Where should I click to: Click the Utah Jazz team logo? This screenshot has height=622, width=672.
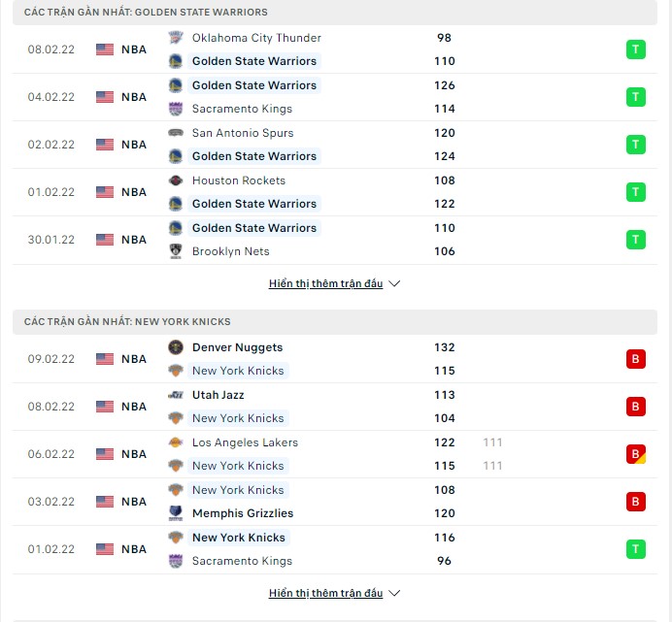click(175, 395)
